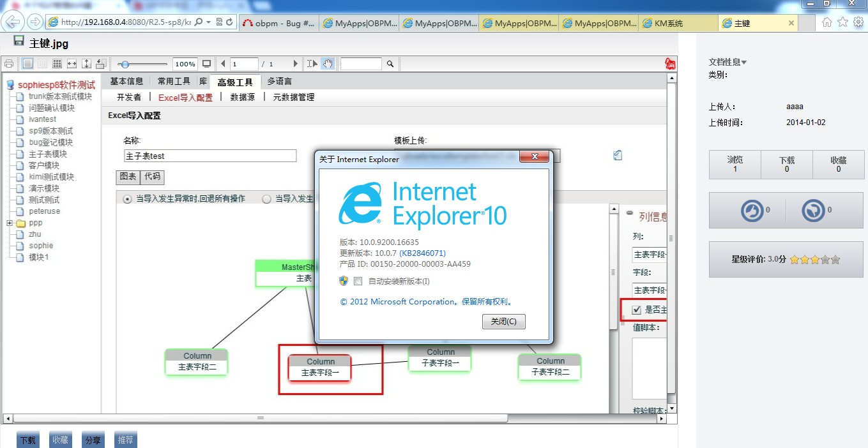Click the browser Forward arrow
The width and height of the screenshot is (868, 448).
[34, 22]
